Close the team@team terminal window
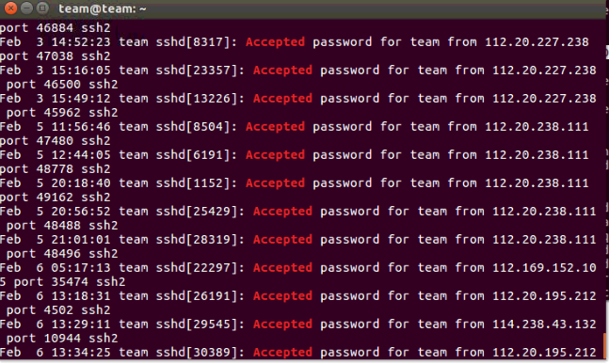 [10, 8]
